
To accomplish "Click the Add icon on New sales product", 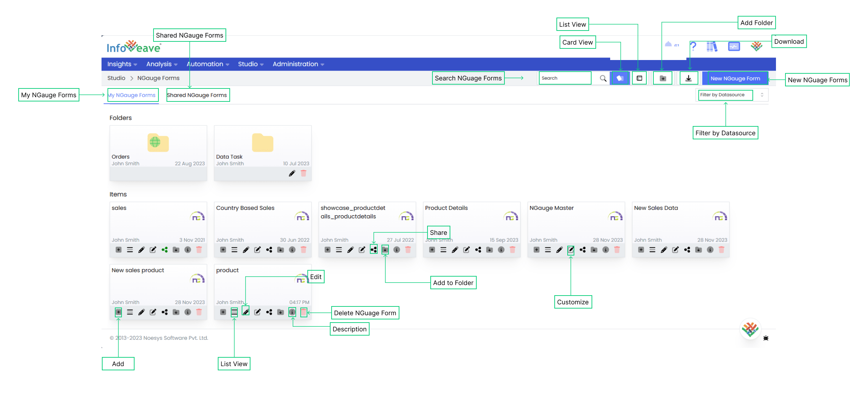I will [118, 312].
